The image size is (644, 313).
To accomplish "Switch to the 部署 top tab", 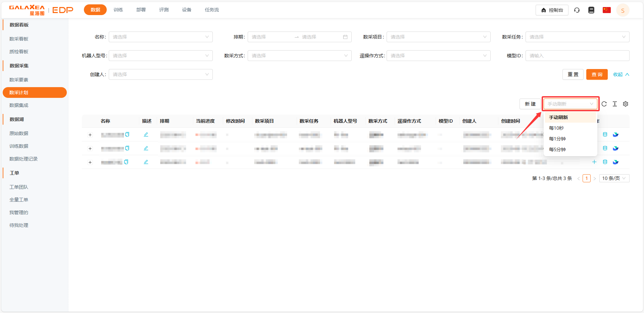I will (x=141, y=10).
